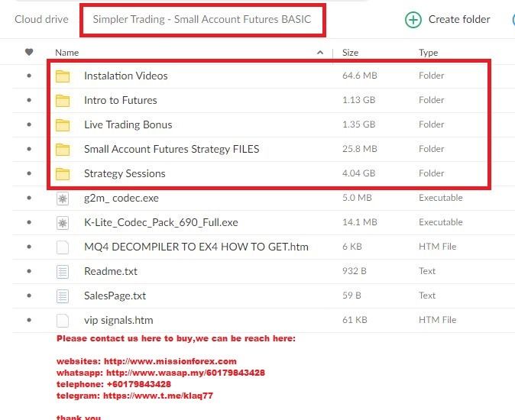The width and height of the screenshot is (515, 420).
Task: Click the Strategy Sessions folder icon
Action: pos(63,173)
